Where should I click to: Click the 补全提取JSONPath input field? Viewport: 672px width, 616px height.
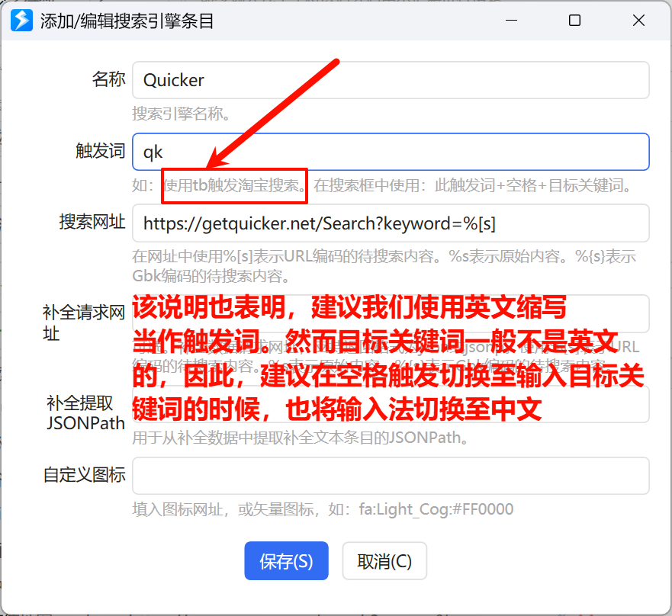pos(391,404)
